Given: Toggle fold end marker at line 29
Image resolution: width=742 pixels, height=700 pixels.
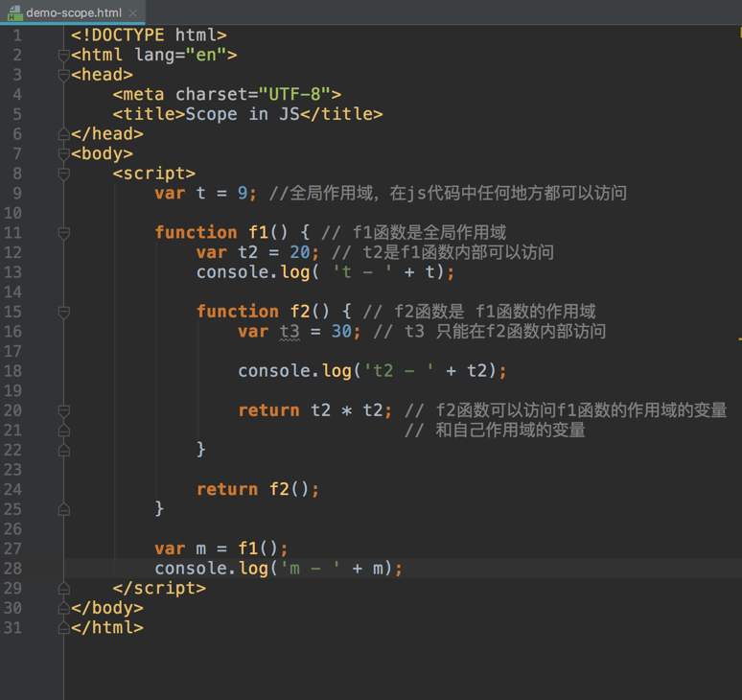Looking at the screenshot, I should coord(63,589).
